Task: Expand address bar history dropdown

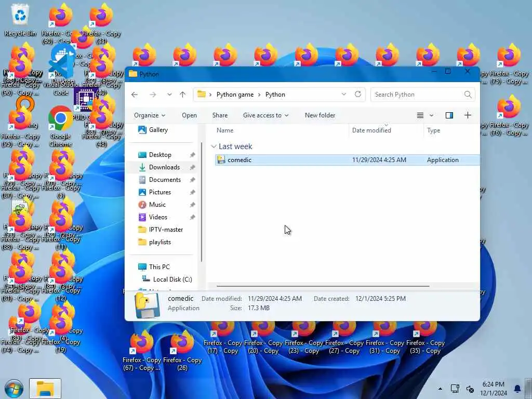Action: tap(344, 95)
